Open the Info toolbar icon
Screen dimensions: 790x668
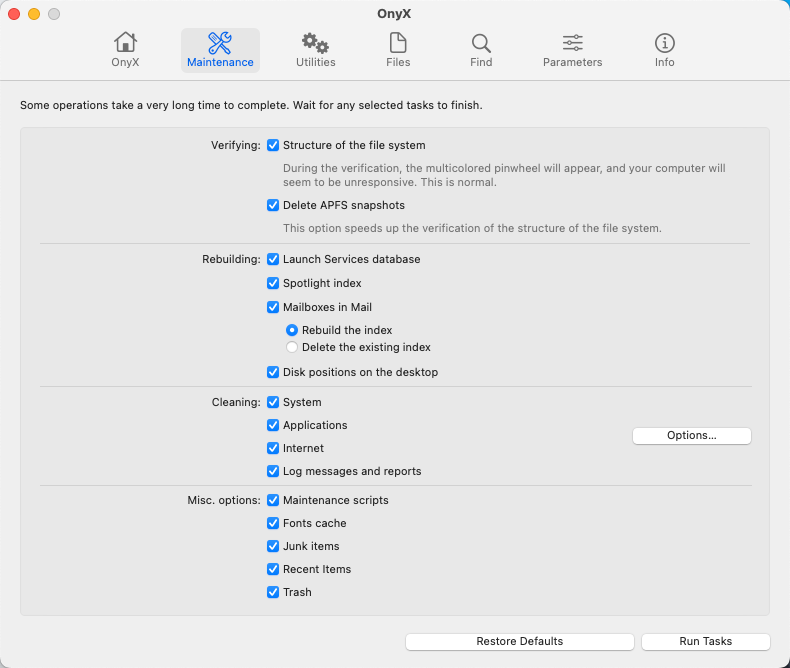(665, 50)
